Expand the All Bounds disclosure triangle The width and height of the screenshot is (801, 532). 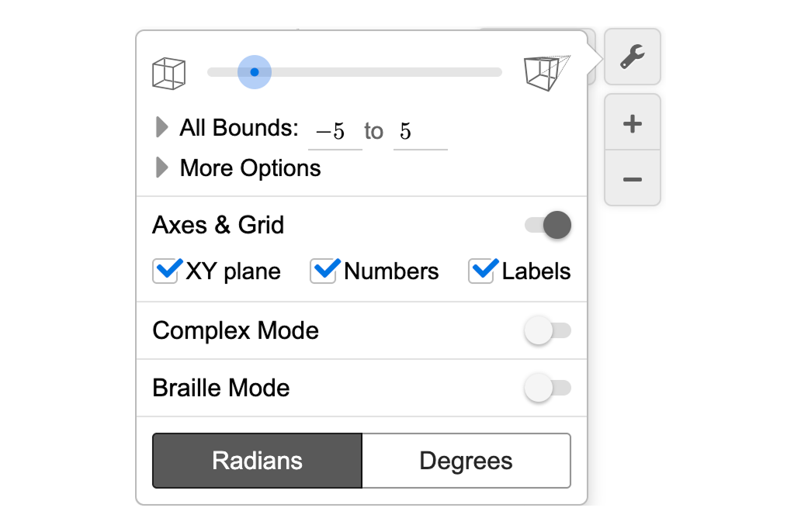[161, 127]
